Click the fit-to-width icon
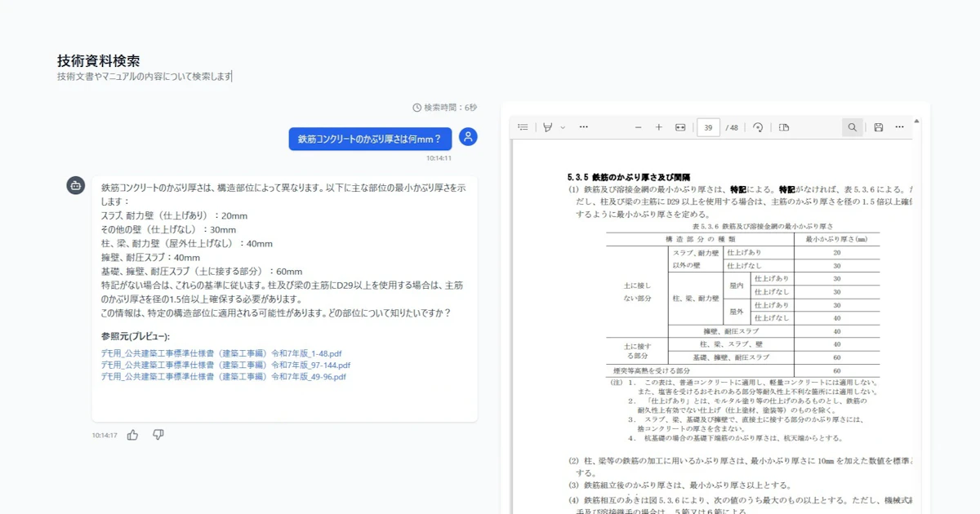This screenshot has width=980, height=514. pos(680,127)
